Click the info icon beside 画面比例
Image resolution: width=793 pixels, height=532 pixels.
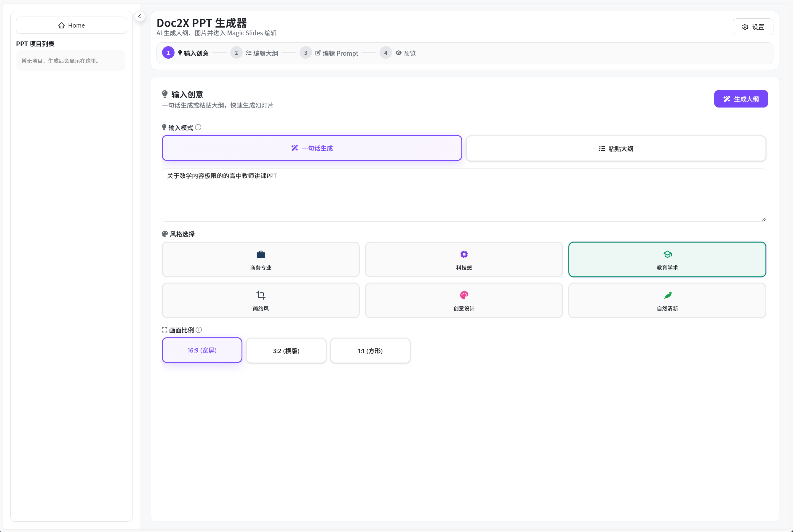[199, 330]
